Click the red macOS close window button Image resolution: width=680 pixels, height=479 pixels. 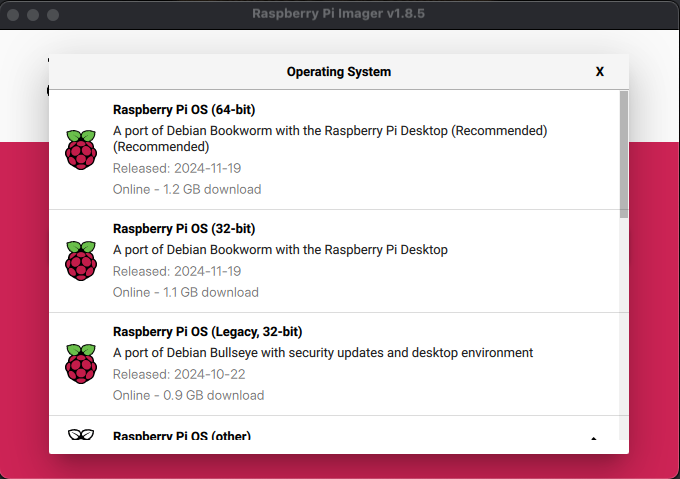(x=13, y=15)
